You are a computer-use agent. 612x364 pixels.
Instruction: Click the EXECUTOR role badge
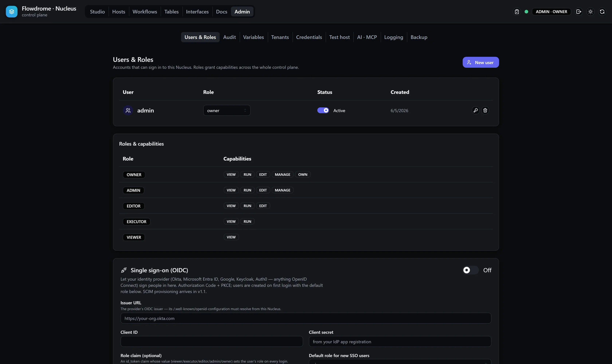point(136,222)
